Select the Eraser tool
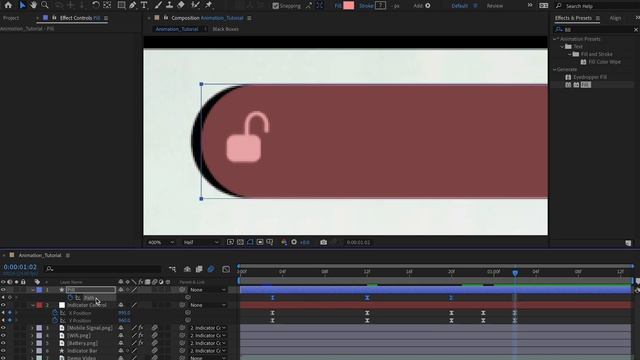This screenshot has width=640, height=360. [x=181, y=5]
